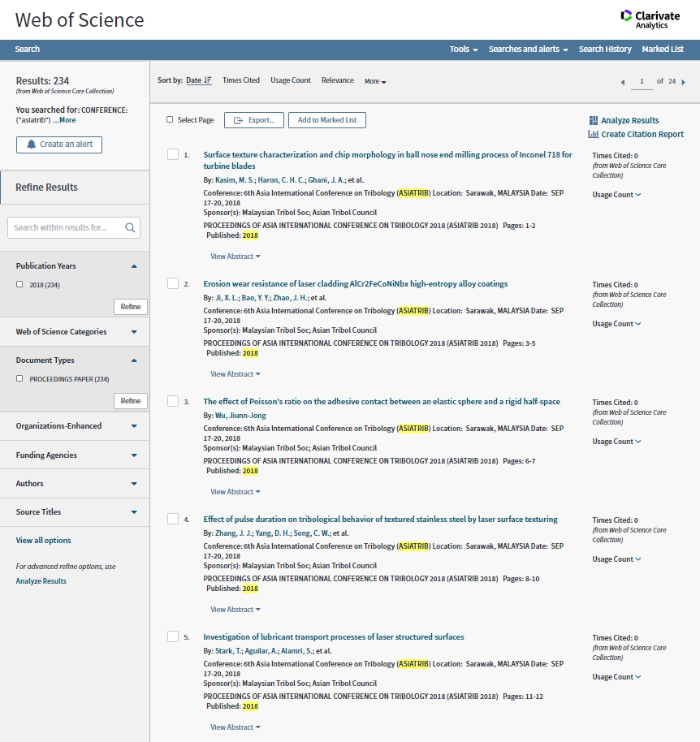Click the Create Citation Report icon
This screenshot has width=700, height=742.
pyautogui.click(x=594, y=135)
